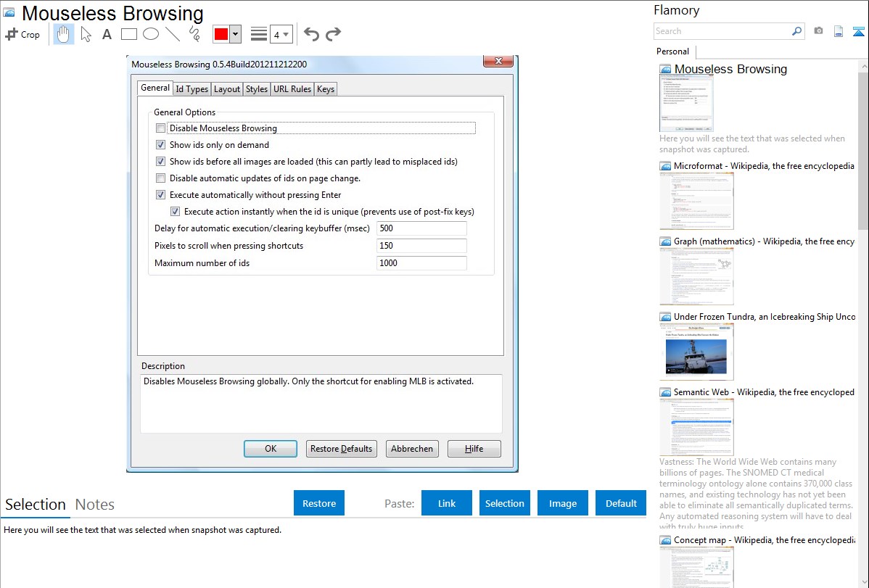
Task: Click the Paste Default button
Action: [x=621, y=502]
